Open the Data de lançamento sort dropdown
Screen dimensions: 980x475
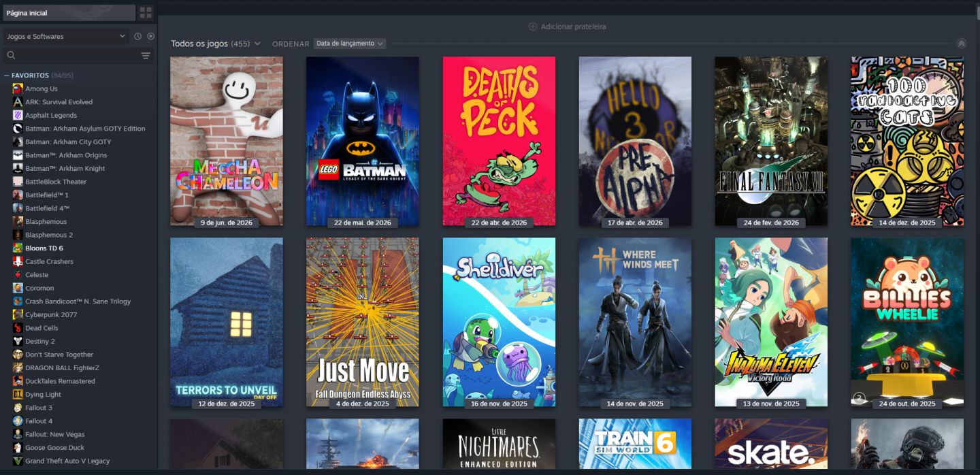pyautogui.click(x=350, y=44)
